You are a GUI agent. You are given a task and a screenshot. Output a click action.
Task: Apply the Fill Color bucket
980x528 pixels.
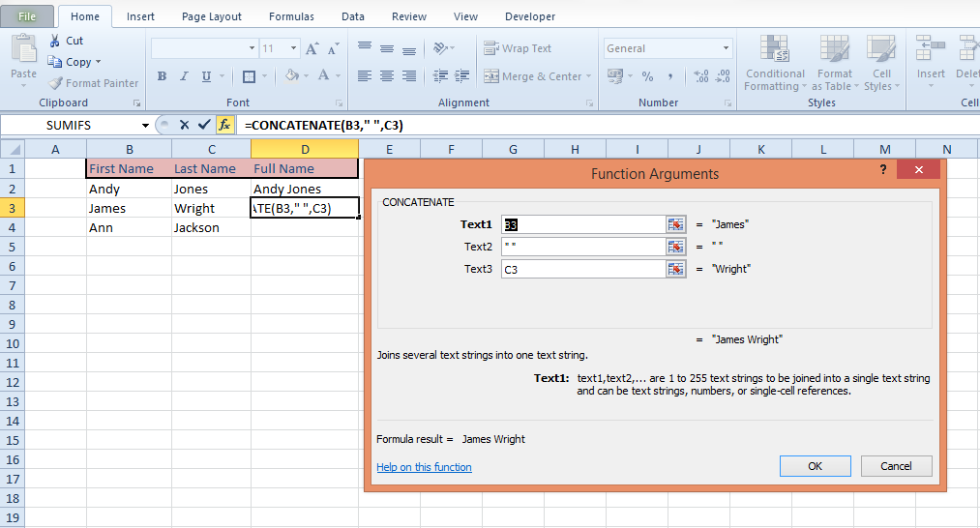tap(291, 75)
